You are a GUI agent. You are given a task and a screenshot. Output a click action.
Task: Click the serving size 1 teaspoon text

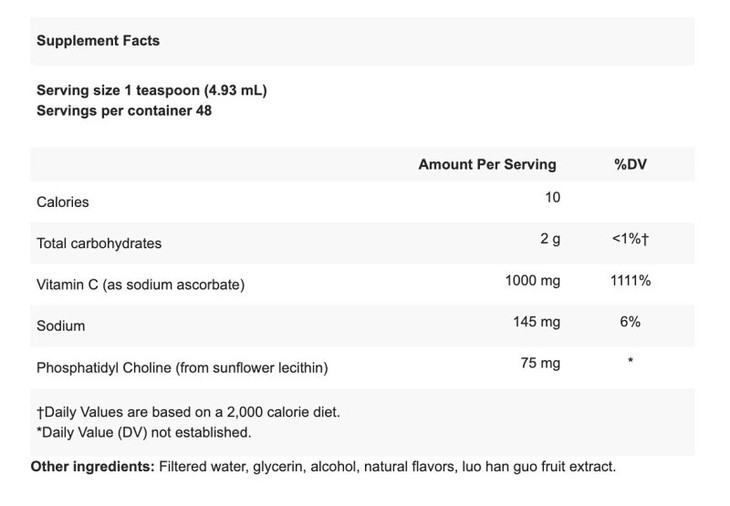pos(151,90)
